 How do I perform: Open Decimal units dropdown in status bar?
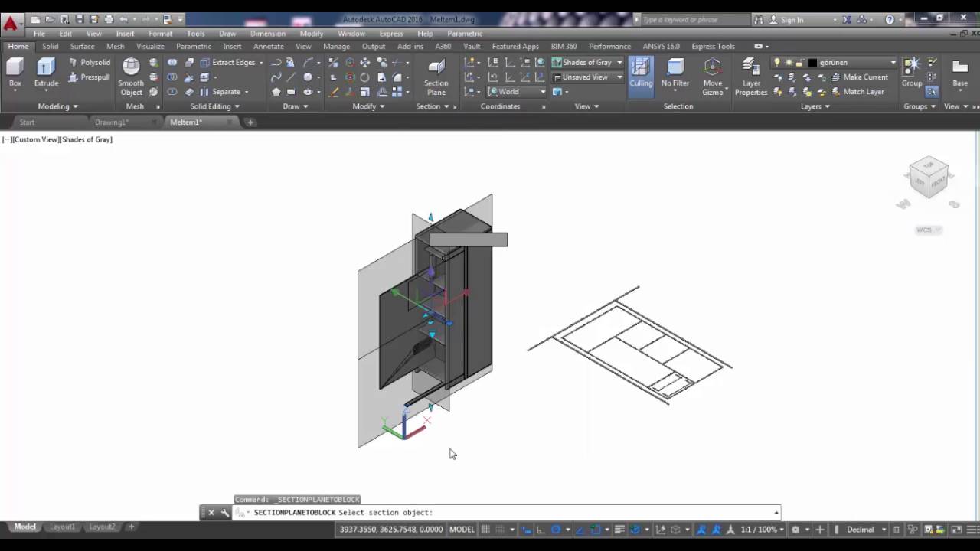tap(865, 530)
